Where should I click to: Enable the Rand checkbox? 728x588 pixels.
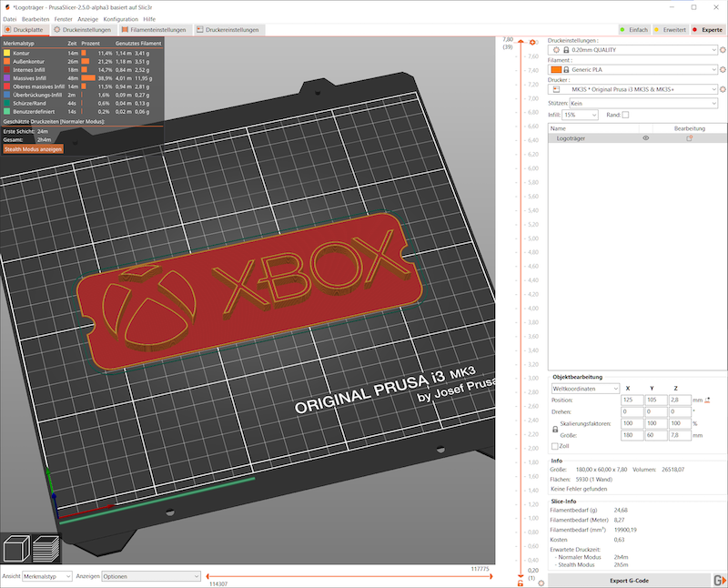[x=625, y=115]
